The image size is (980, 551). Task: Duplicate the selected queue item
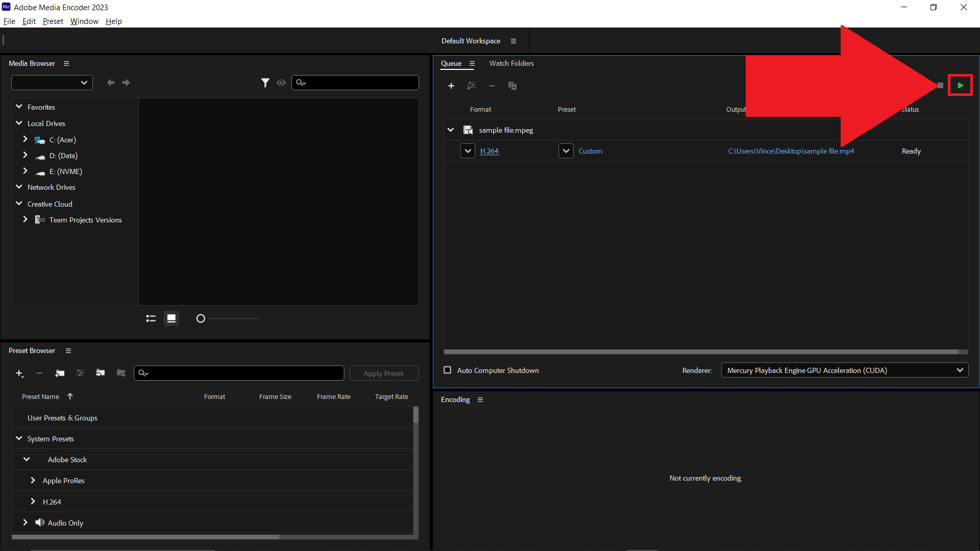(x=512, y=86)
